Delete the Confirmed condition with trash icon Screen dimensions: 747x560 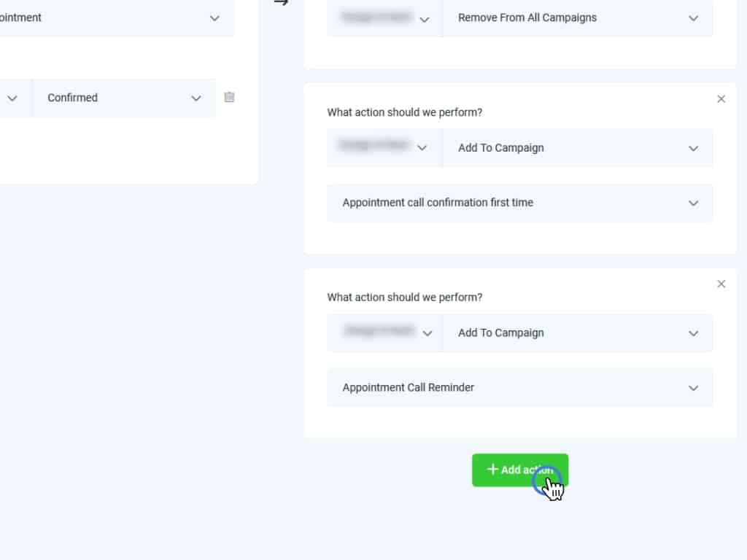tap(229, 97)
